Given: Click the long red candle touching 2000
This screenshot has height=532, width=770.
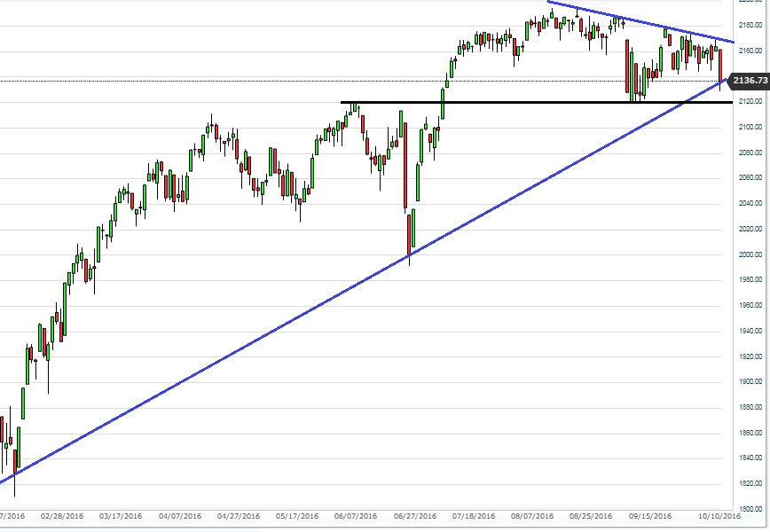Looking at the screenshot, I should click(409, 237).
